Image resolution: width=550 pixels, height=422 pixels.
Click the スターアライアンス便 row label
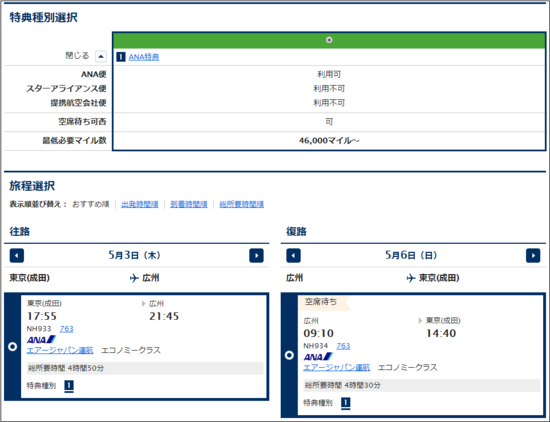[66, 89]
